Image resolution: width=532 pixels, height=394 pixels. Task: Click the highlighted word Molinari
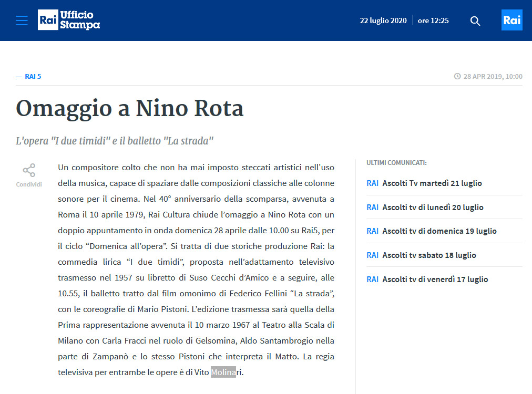(227, 372)
